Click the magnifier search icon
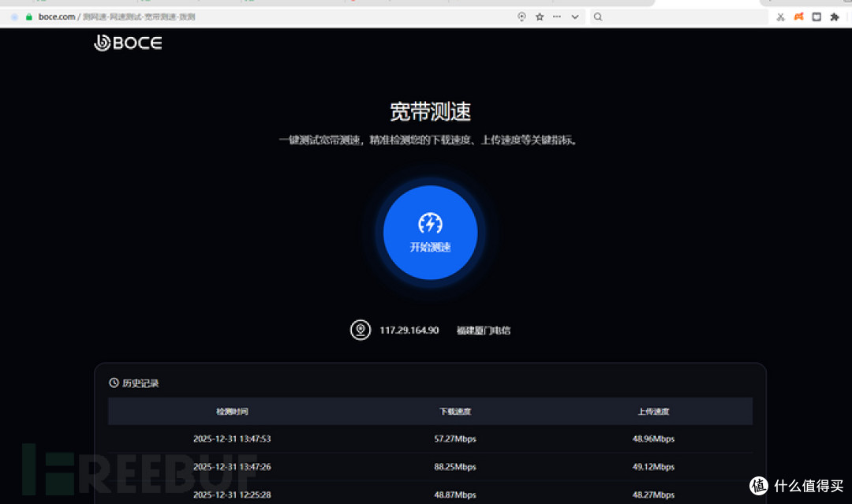Screen dimensions: 852x504 click(x=598, y=17)
